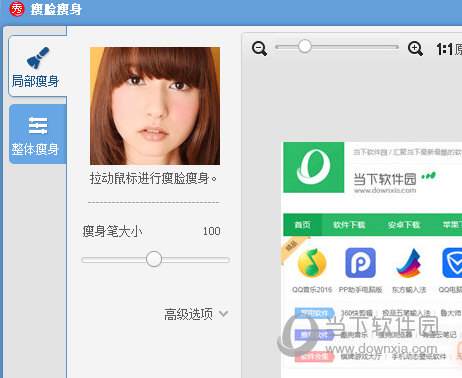
Task: Click the PP助手电脑版 icon in canvas
Action: pyautogui.click(x=360, y=263)
